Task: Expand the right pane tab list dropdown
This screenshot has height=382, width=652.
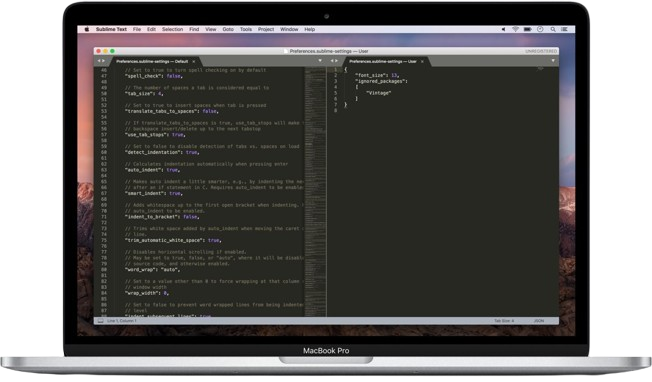Action: (553, 61)
